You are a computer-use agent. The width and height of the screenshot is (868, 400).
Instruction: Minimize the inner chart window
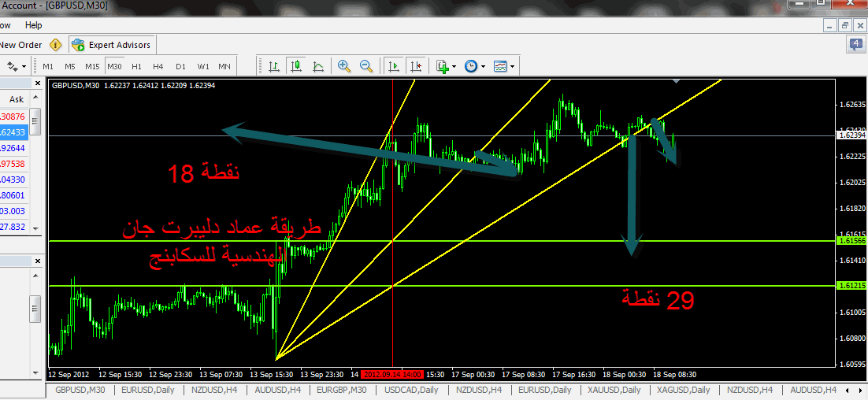coord(830,25)
